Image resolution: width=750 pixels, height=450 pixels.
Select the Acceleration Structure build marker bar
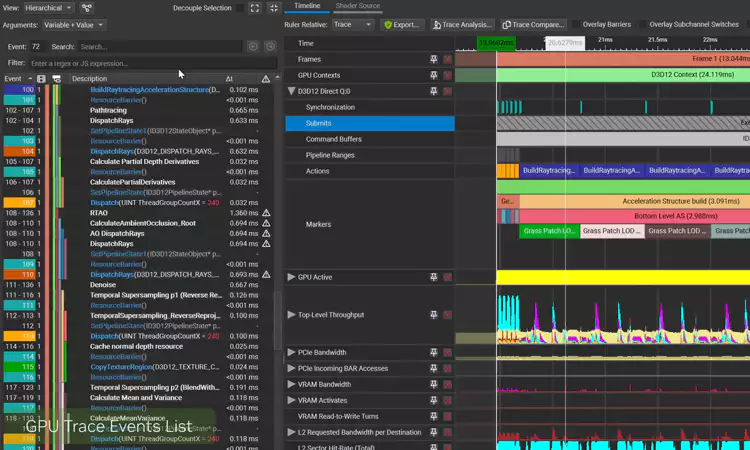tap(635, 201)
